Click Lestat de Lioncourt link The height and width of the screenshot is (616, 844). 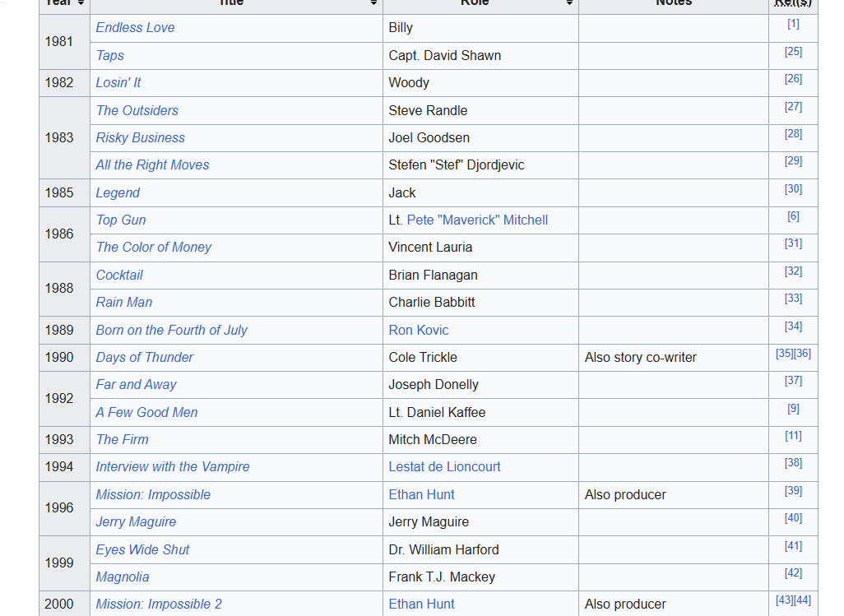coord(444,466)
